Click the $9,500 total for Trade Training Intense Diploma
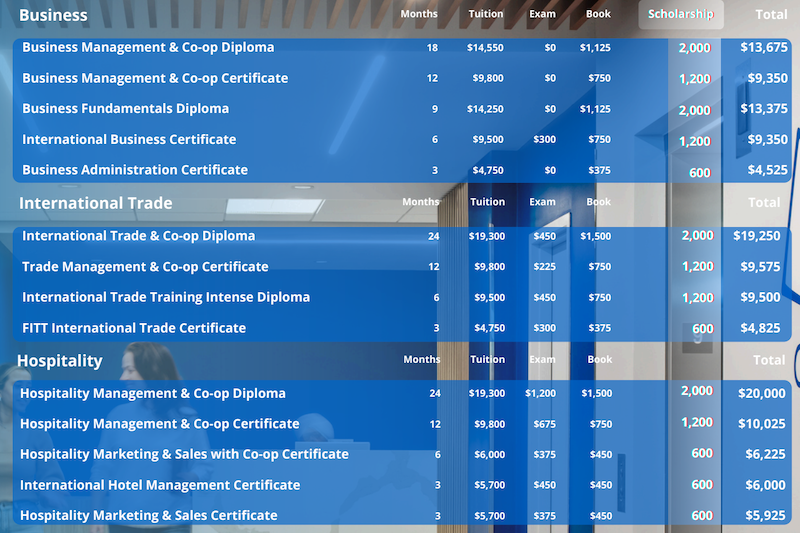This screenshot has width=800, height=533. coord(760,297)
